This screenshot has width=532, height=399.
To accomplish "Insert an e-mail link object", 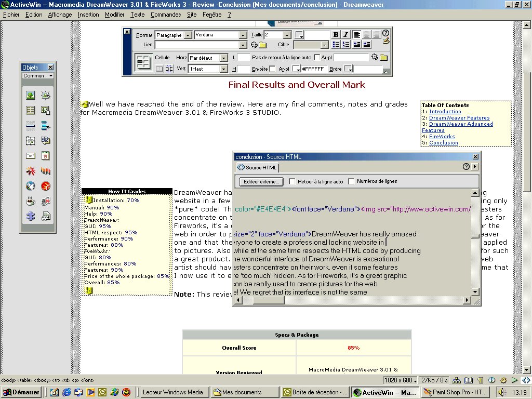I will point(31,156).
